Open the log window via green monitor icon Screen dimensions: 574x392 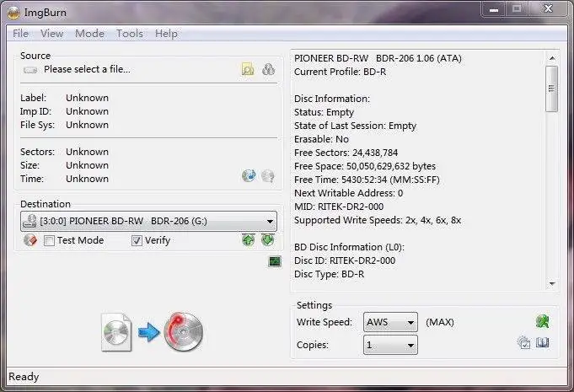(x=275, y=261)
